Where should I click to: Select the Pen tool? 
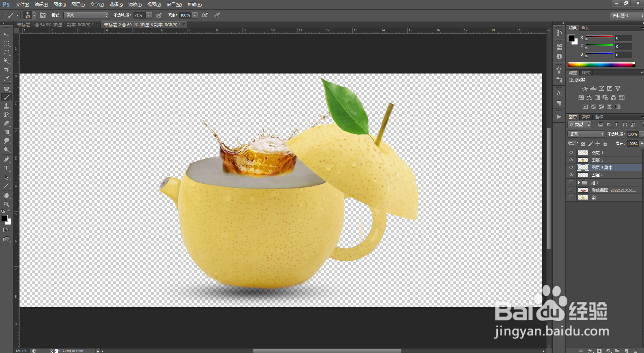(x=6, y=159)
